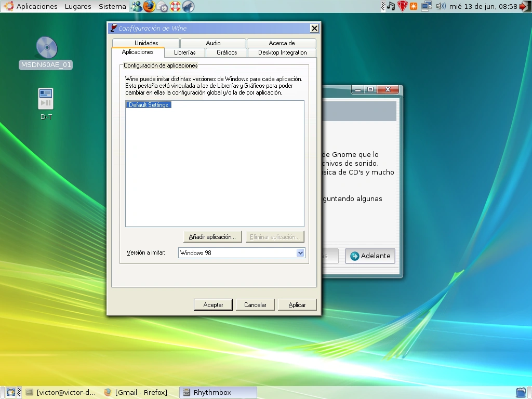This screenshot has height=399, width=532.
Task: Select the Desktop Integration tab
Action: click(x=282, y=52)
